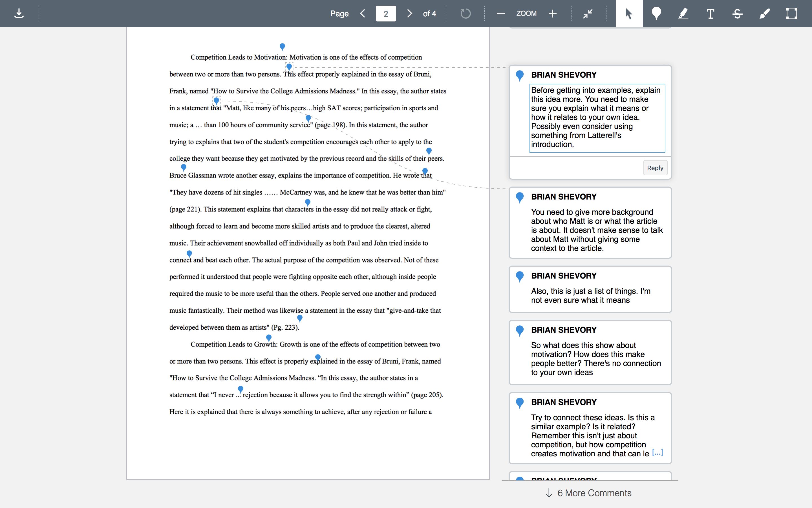Click the ZOOM label in the toolbar
Viewport: 812px width, 508px height.
click(526, 14)
